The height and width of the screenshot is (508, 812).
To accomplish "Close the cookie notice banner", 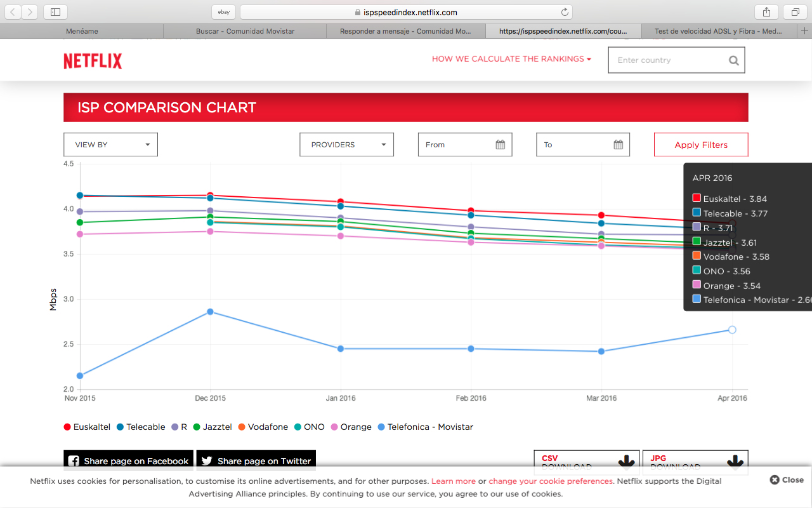I will [x=787, y=480].
